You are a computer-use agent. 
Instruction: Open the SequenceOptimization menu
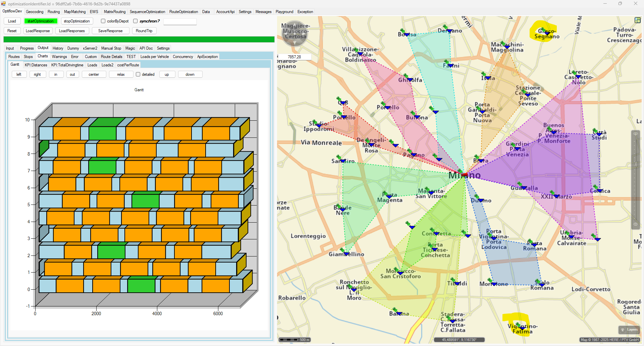[147, 12]
